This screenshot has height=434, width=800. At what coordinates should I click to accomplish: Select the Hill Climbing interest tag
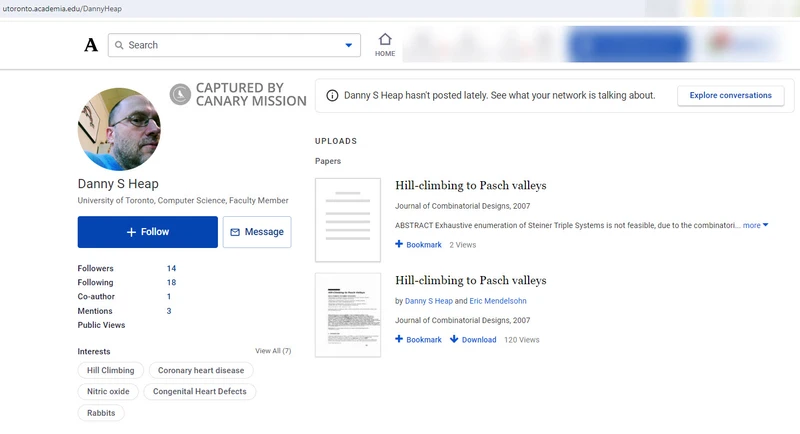tap(111, 370)
